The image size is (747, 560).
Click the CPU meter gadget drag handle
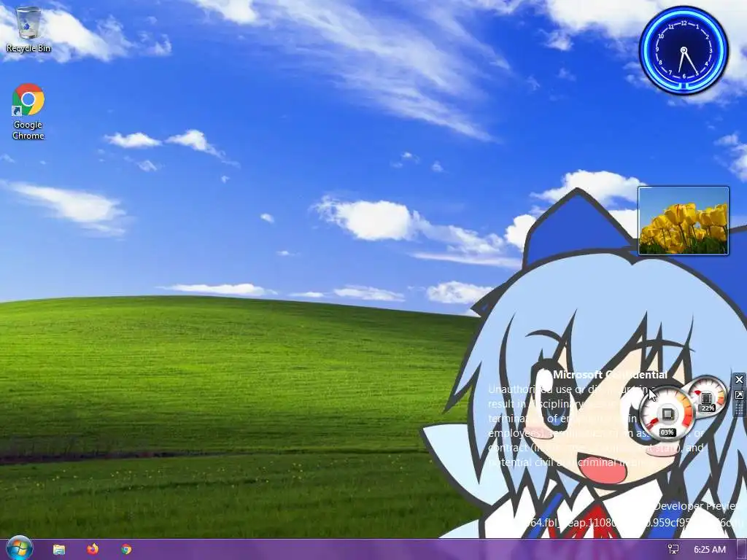(739, 408)
